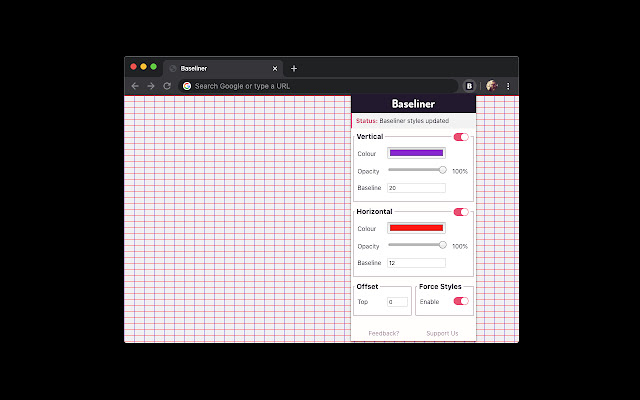Click the Horizontal Baseline input field
This screenshot has width=640, height=400.
tap(416, 263)
